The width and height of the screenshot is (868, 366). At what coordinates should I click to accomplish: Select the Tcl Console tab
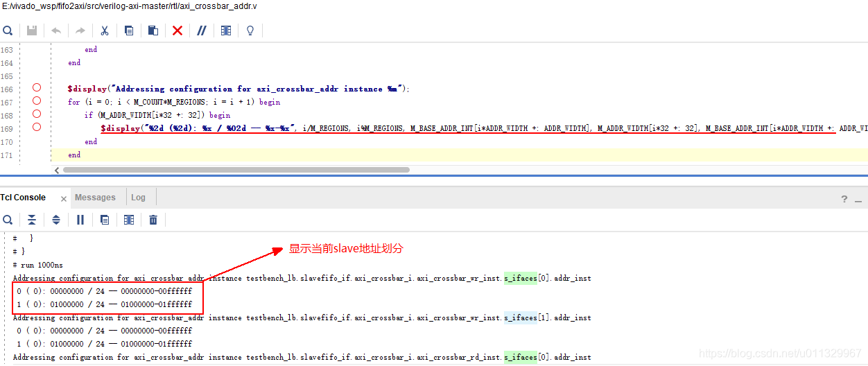point(23,198)
